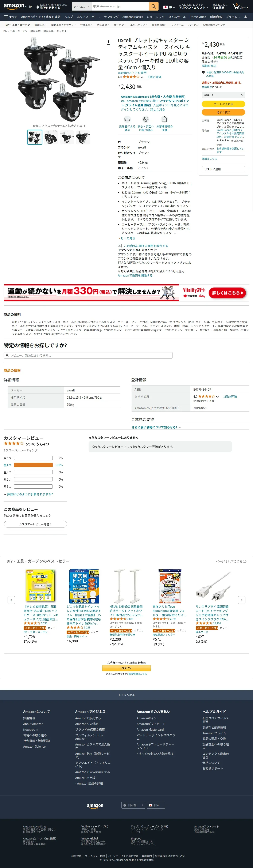253x868 pixels.
Task: Click the delivery location pin icon
Action: pyautogui.click(x=38, y=7)
